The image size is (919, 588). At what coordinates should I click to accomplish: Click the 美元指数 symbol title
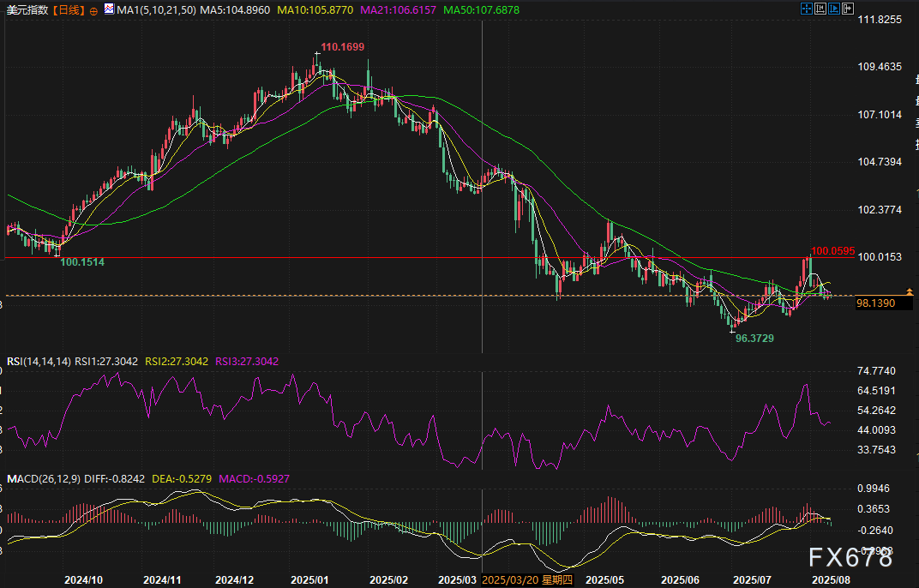point(27,10)
